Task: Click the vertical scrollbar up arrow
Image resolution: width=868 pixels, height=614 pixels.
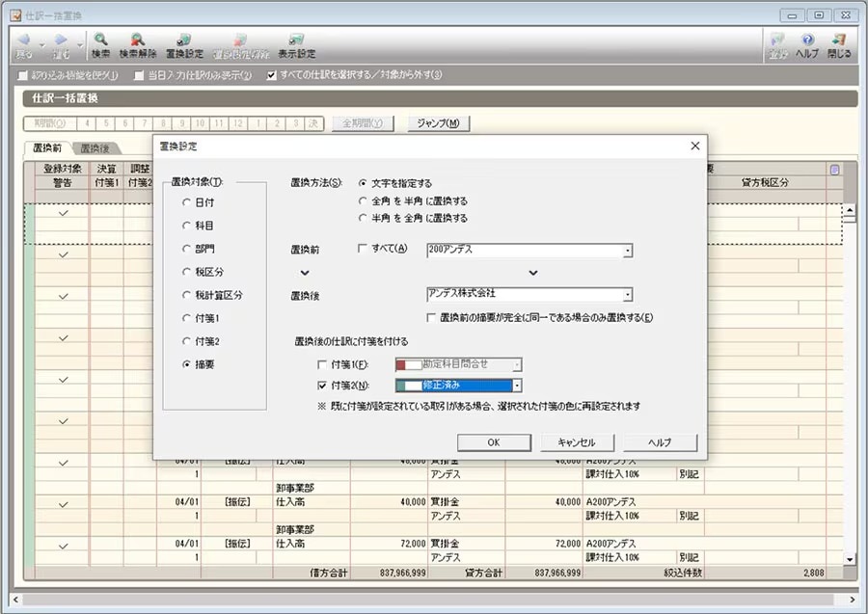Action: coord(850,210)
